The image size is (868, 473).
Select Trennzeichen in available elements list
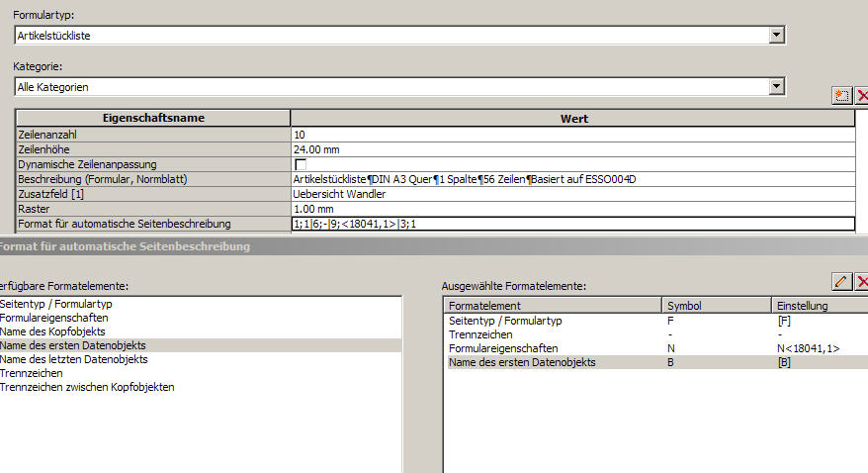201,373
